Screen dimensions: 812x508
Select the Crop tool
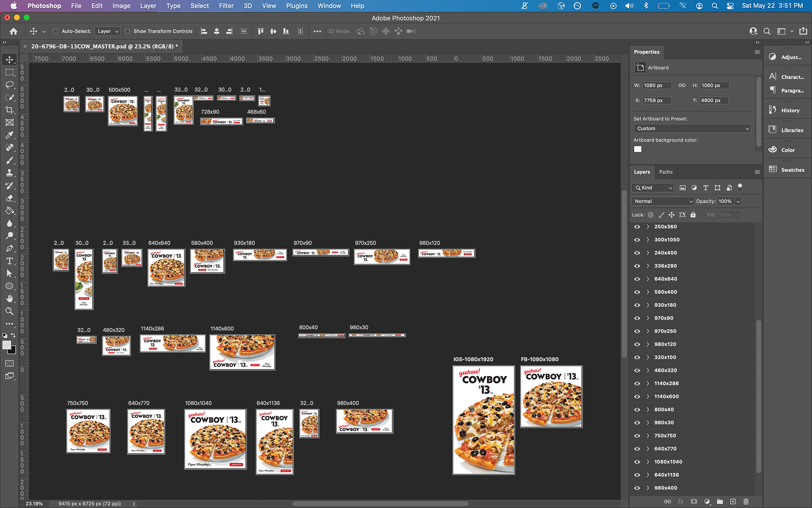(x=9, y=110)
